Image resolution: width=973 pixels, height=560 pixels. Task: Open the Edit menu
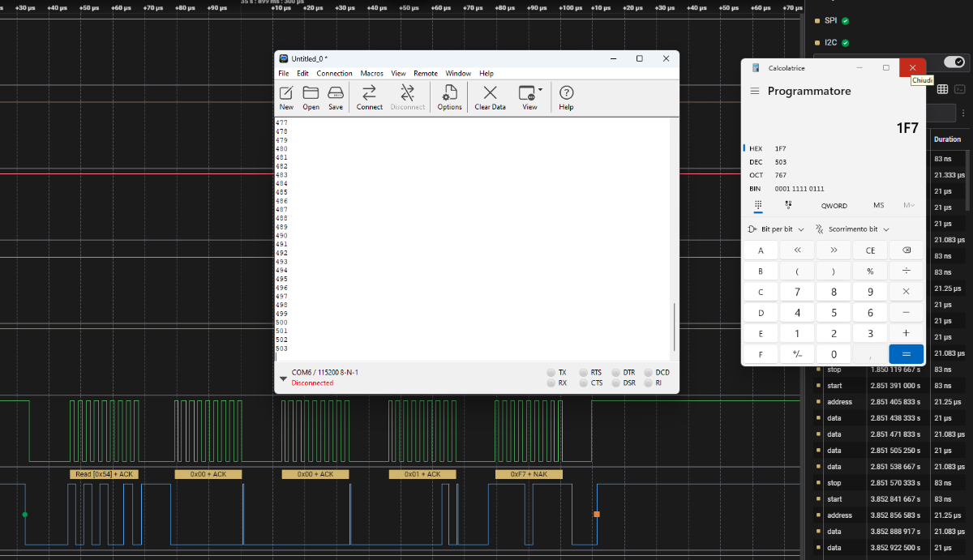[x=302, y=73]
